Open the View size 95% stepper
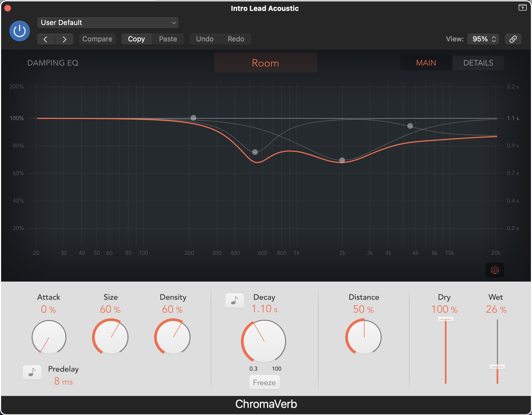532x415 pixels. (483, 39)
